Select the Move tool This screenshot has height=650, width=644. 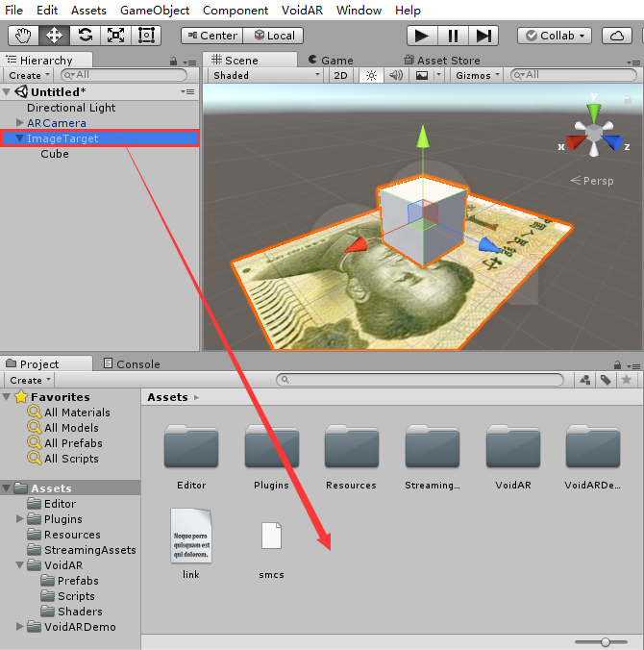54,36
